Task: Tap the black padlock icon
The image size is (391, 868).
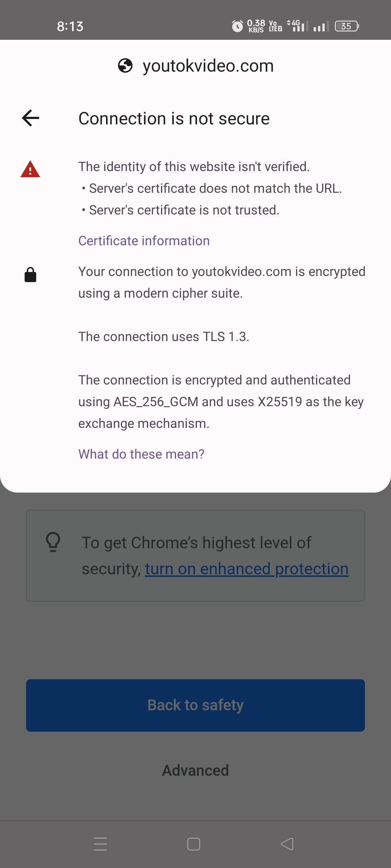Action: tap(30, 275)
